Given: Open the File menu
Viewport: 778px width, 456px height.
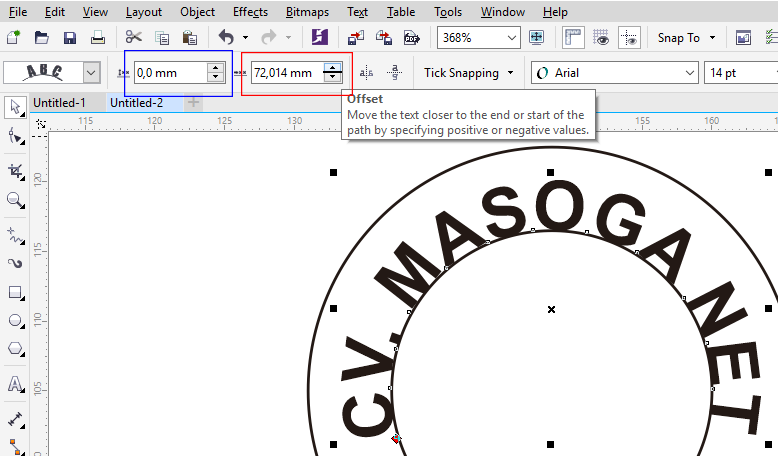Looking at the screenshot, I should [18, 12].
